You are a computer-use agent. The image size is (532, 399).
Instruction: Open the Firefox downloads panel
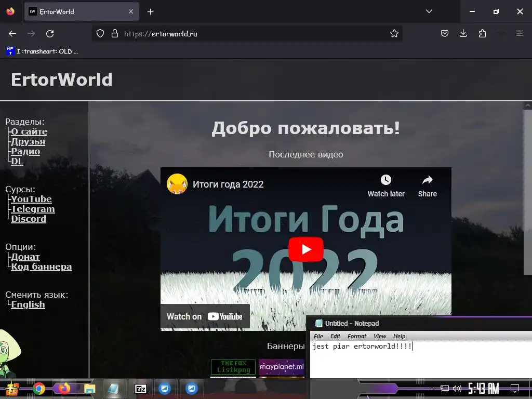463,34
